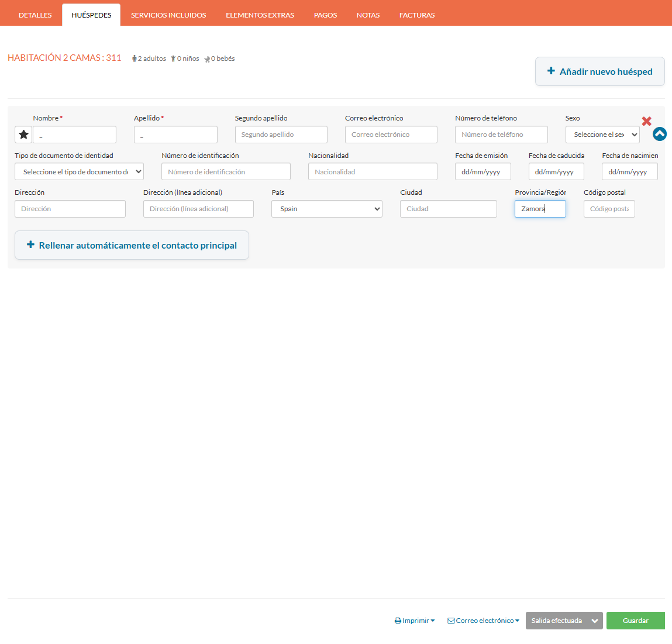Switch to the Detalles tab
Image resolution: width=672 pixels, height=644 pixels.
35,15
